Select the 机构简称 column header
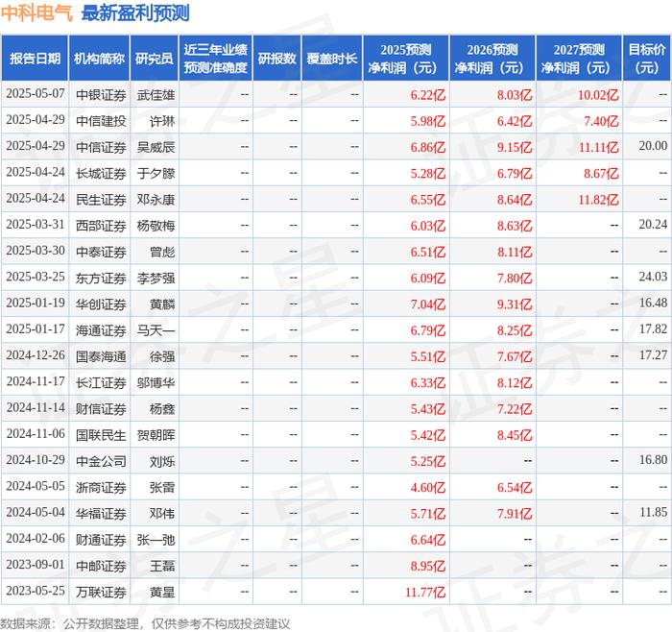672x632 pixels. pos(99,59)
